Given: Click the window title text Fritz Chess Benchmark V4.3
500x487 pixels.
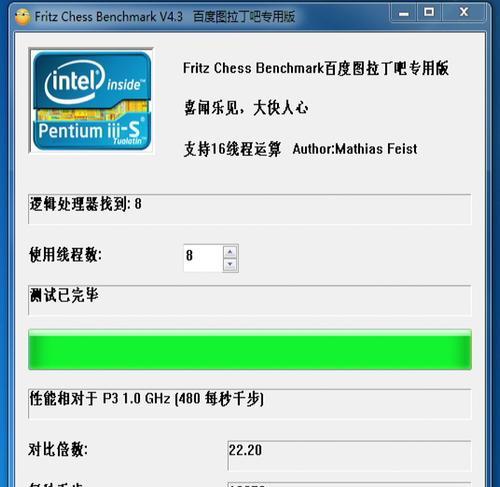Looking at the screenshot, I should click(x=109, y=17).
